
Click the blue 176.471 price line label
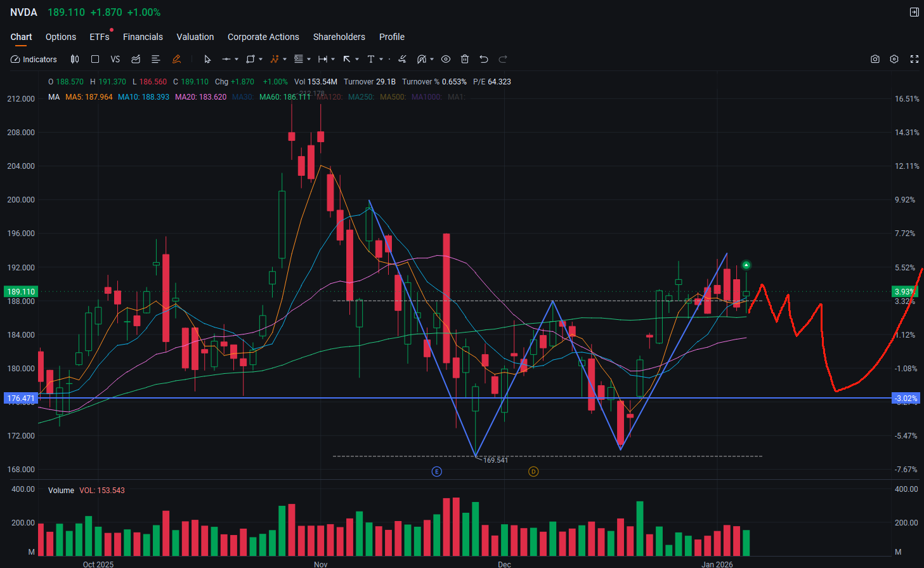click(x=20, y=399)
